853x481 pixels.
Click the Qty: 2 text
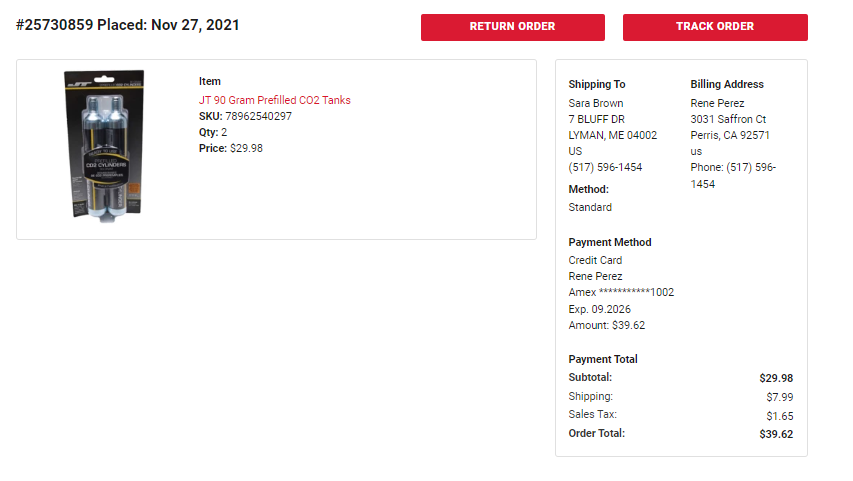pyautogui.click(x=213, y=132)
